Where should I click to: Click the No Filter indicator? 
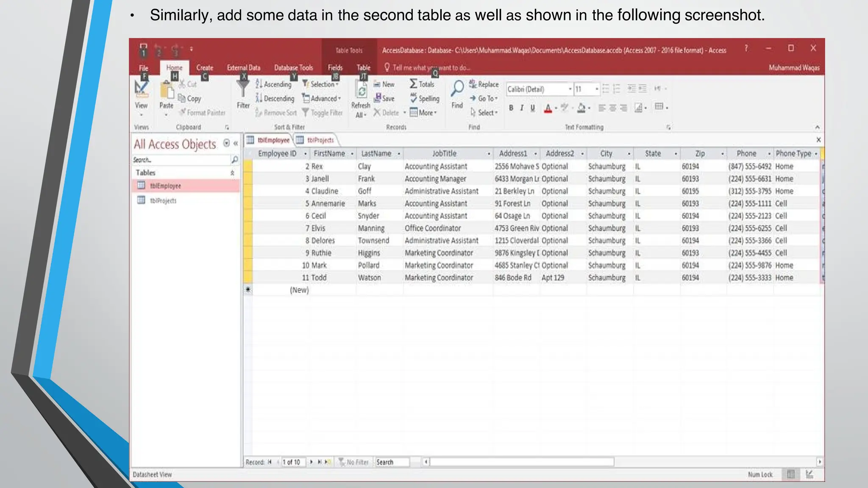coord(353,462)
